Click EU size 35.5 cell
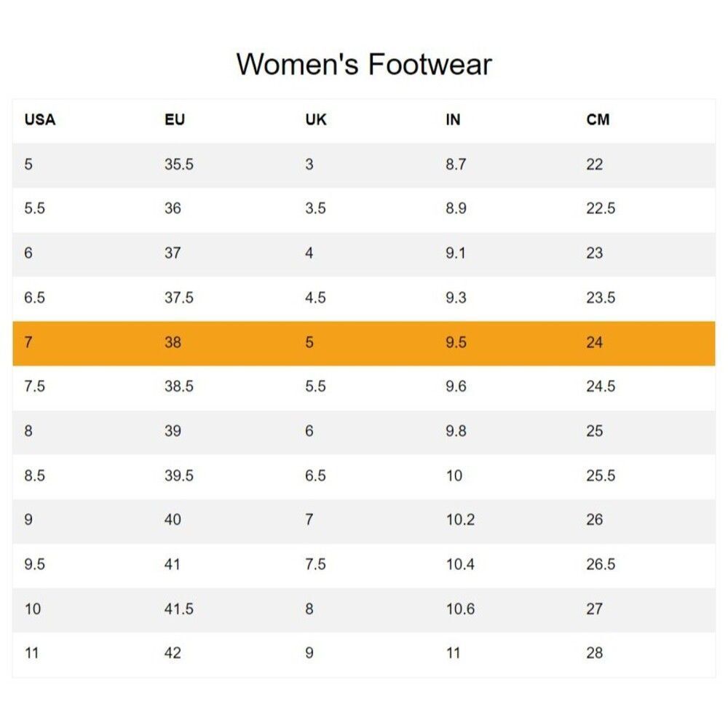 [x=178, y=165]
